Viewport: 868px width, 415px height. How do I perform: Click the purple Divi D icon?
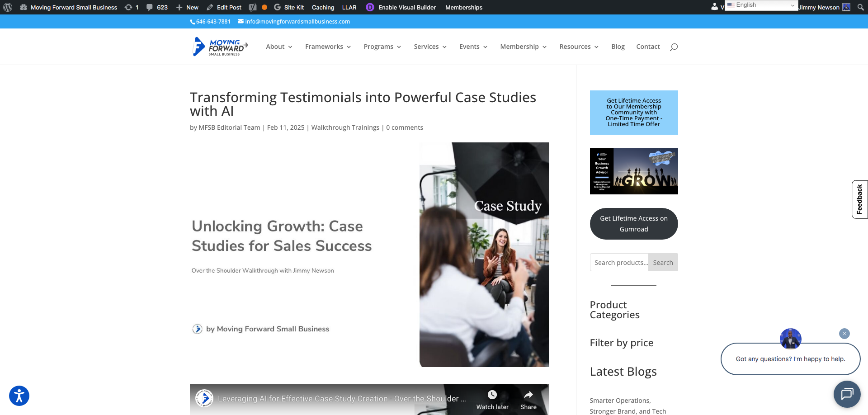pos(370,7)
